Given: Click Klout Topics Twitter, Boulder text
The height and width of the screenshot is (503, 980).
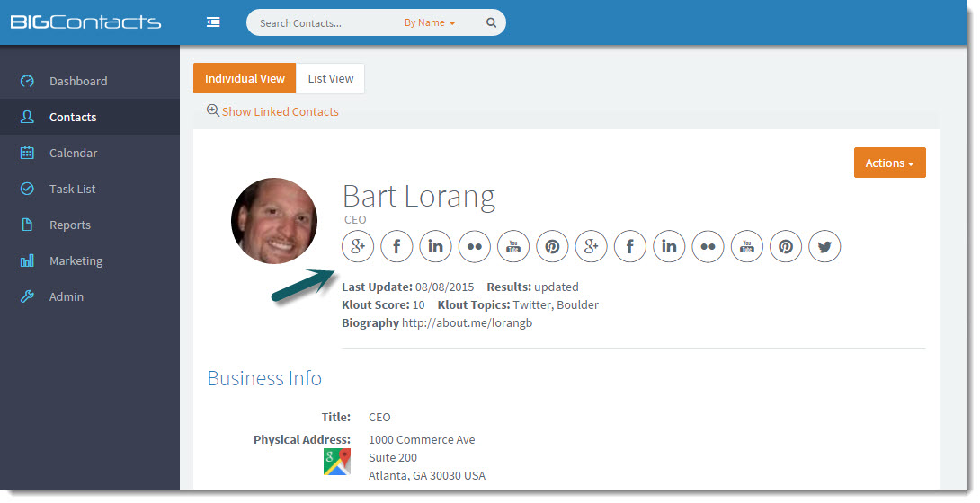Looking at the screenshot, I should pyautogui.click(x=556, y=305).
